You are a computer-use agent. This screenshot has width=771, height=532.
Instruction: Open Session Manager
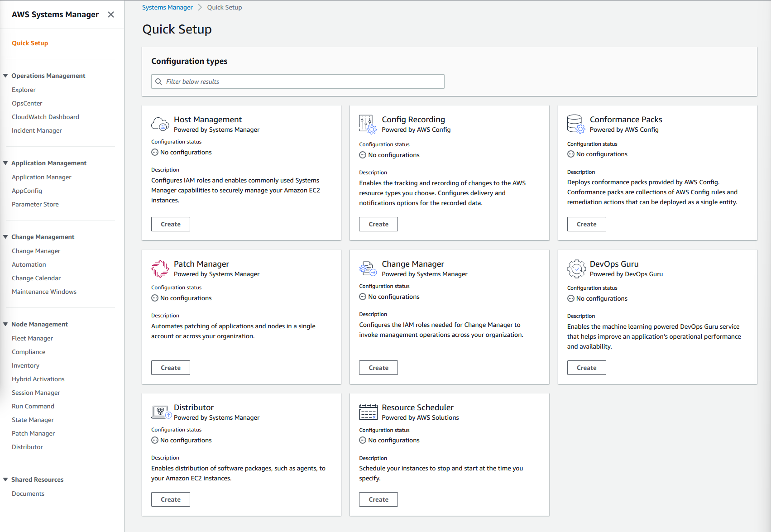pyautogui.click(x=36, y=393)
